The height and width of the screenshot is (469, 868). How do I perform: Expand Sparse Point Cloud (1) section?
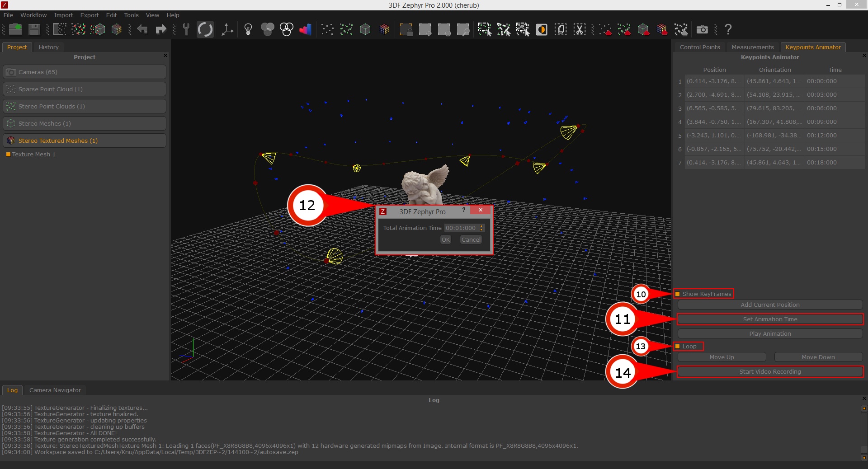pyautogui.click(x=85, y=89)
